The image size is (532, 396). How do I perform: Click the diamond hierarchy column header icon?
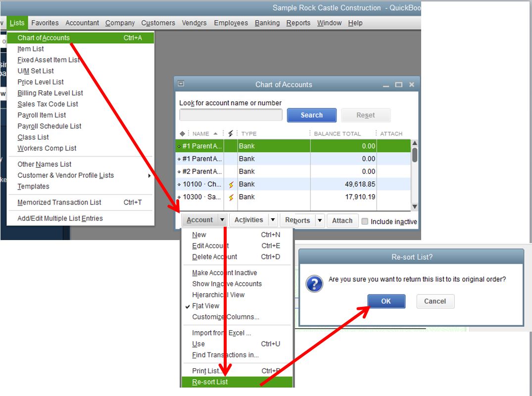[x=182, y=134]
